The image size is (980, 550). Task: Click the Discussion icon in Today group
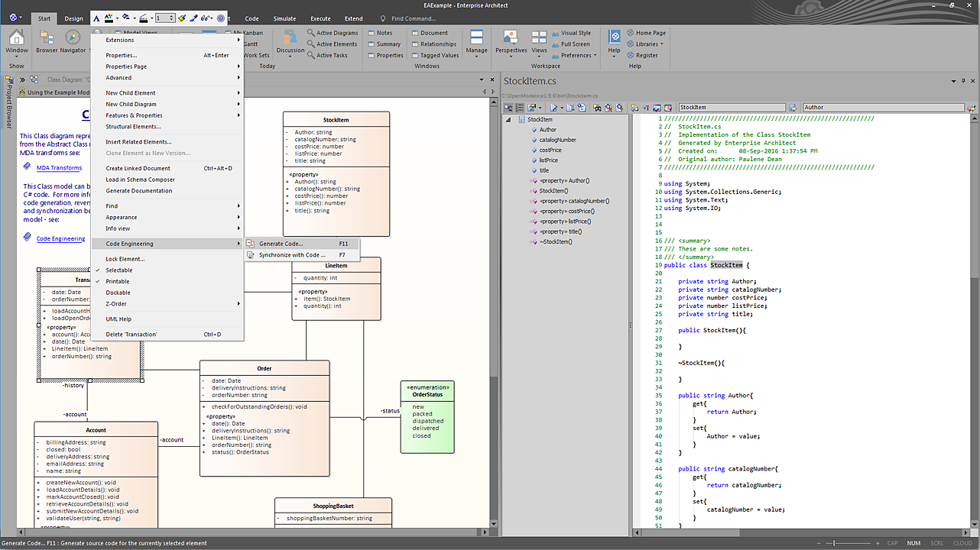click(x=290, y=38)
